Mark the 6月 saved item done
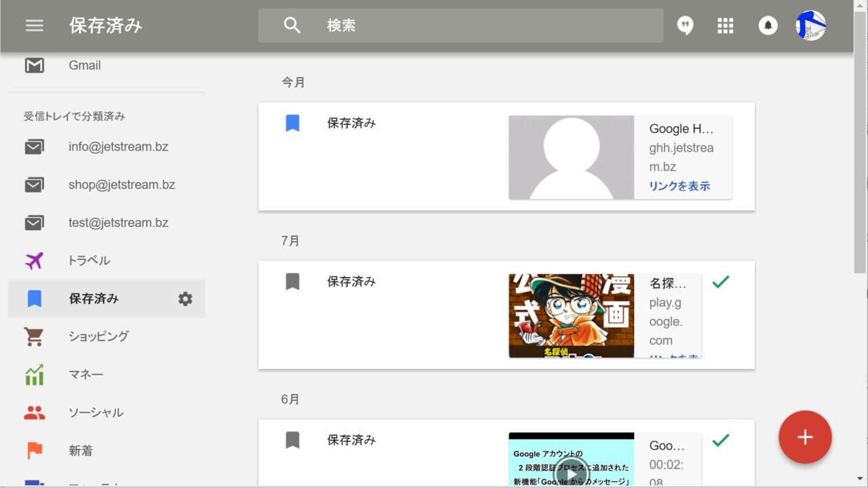 [x=721, y=440]
